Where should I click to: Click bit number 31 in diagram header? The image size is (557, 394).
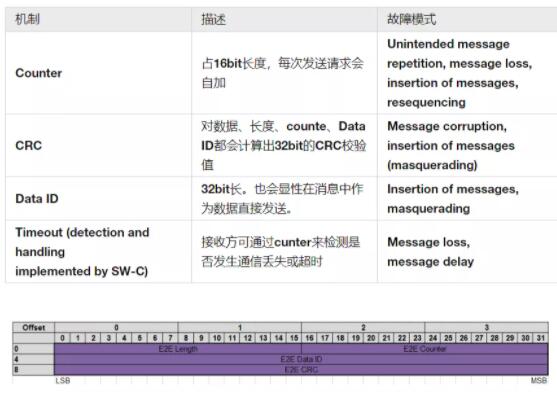tap(540, 338)
